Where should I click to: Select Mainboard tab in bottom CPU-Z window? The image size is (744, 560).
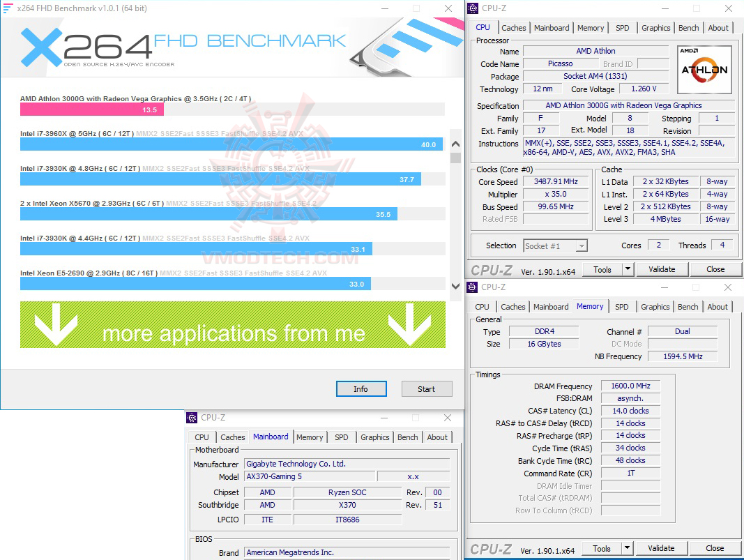(x=271, y=437)
